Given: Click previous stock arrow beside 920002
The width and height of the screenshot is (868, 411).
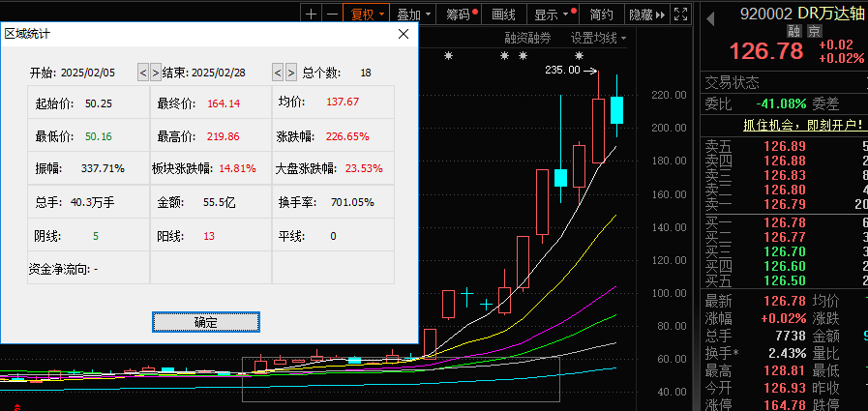Looking at the screenshot, I should click(710, 19).
